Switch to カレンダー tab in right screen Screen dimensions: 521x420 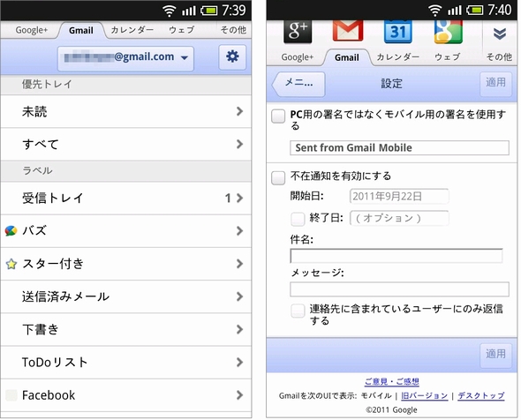tap(397, 57)
